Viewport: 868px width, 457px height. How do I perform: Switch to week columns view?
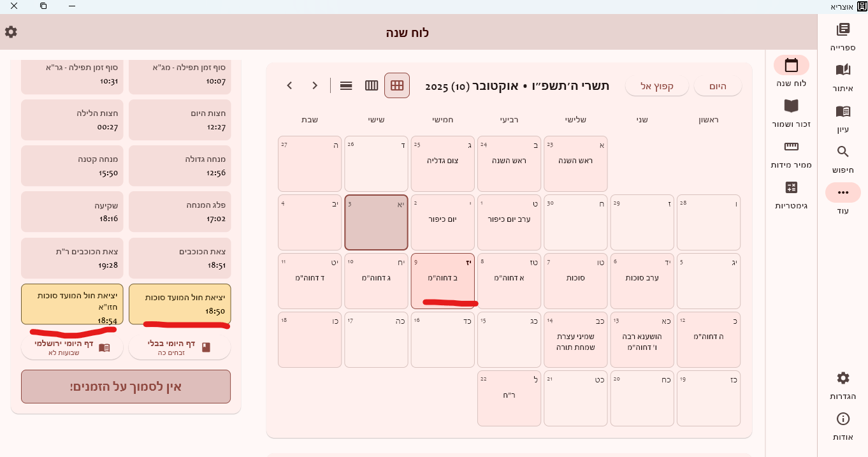pos(372,85)
